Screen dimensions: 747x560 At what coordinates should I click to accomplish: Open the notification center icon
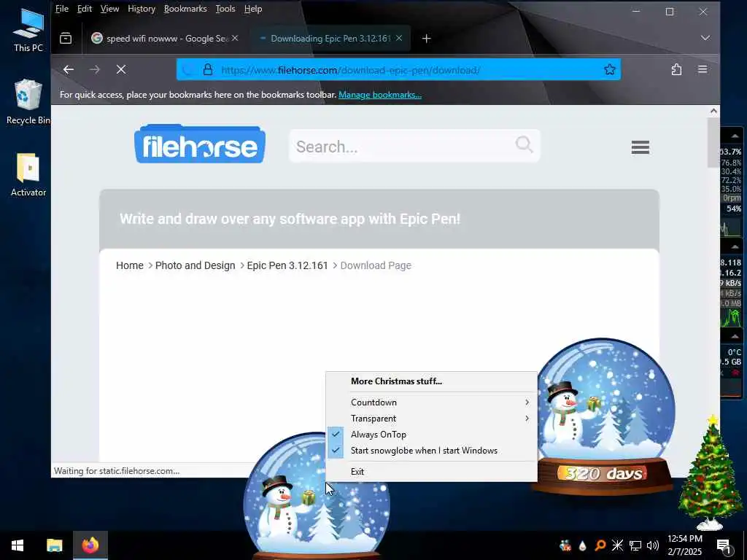(x=724, y=545)
